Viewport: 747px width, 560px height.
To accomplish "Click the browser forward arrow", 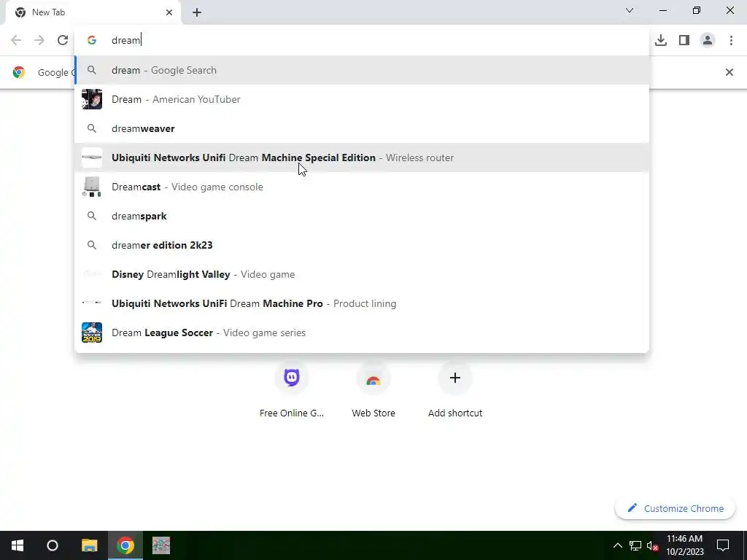I will [x=39, y=40].
